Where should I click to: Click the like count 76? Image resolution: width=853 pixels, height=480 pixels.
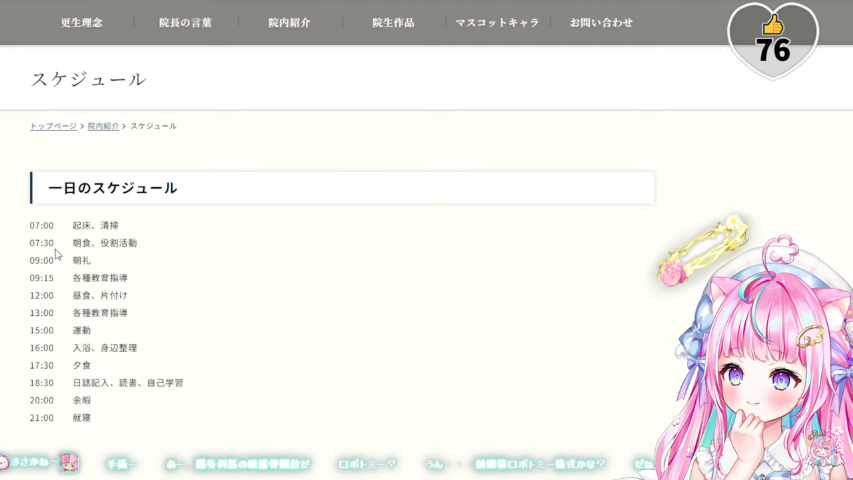click(773, 51)
